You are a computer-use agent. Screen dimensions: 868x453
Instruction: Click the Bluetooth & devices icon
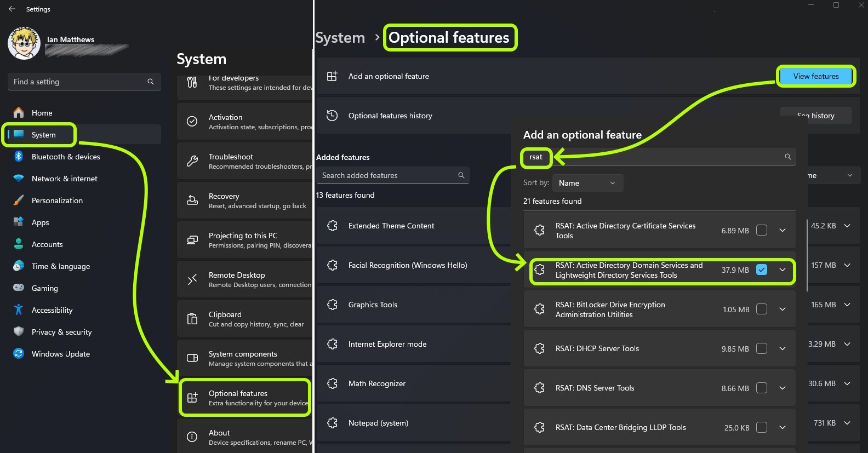click(19, 157)
